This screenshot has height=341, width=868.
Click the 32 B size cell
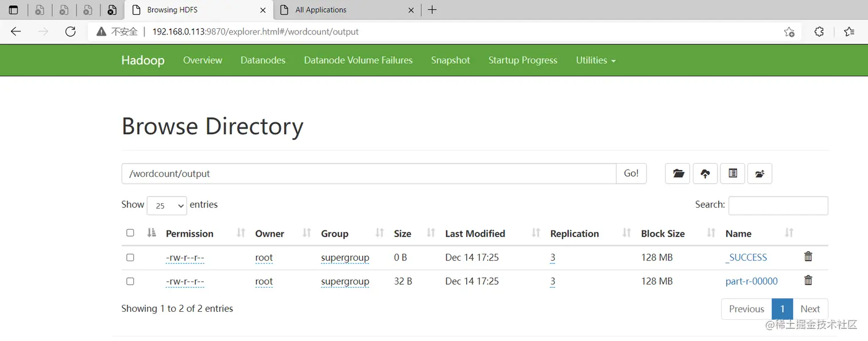coord(403,281)
